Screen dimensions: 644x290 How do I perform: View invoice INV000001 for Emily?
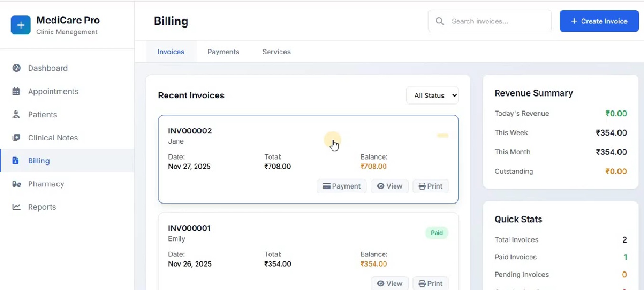(389, 283)
